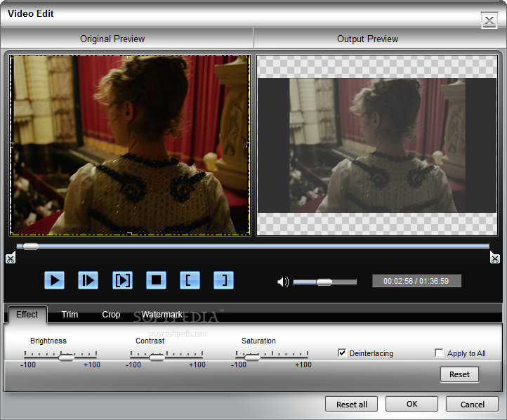Image resolution: width=507 pixels, height=420 pixels.
Task: Click the Contrast slider handle
Action: tap(157, 357)
